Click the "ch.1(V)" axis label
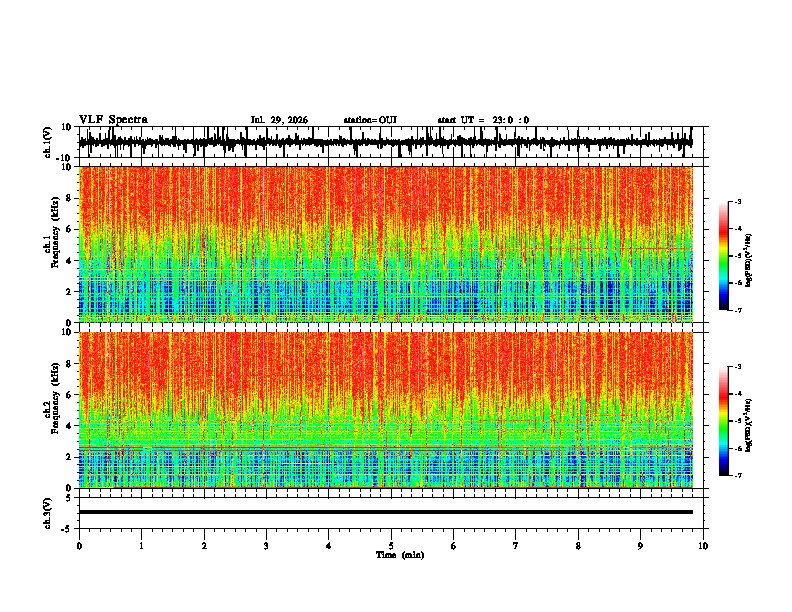 coord(48,142)
